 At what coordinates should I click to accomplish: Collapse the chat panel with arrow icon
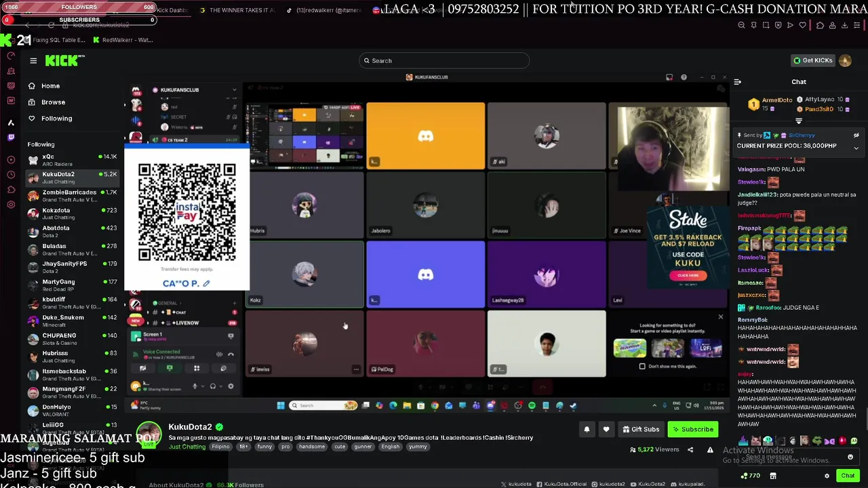tap(738, 82)
